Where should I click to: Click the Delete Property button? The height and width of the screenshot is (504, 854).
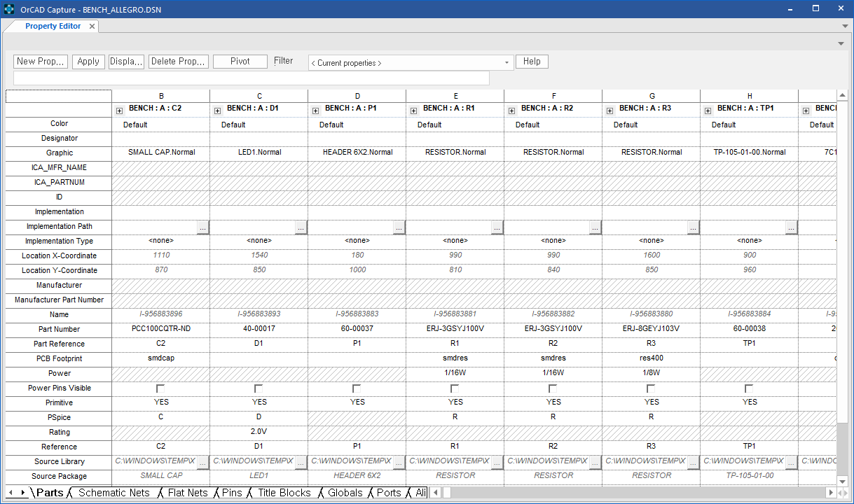(x=179, y=62)
